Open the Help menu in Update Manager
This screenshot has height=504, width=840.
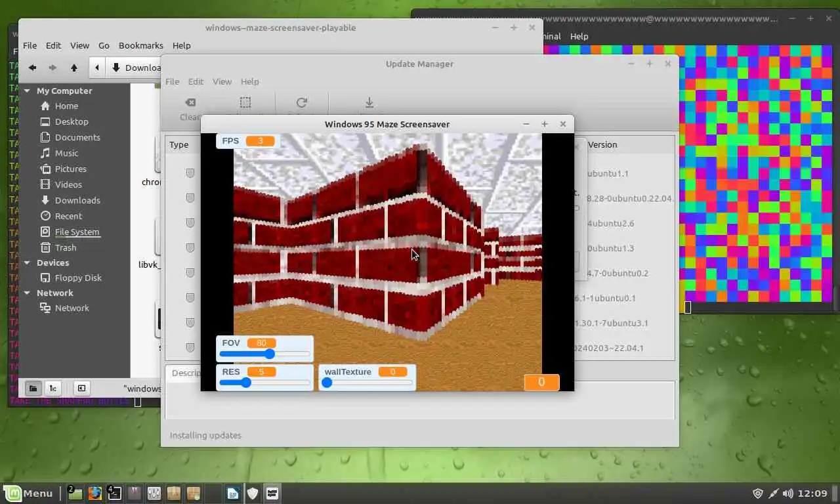[249, 81]
